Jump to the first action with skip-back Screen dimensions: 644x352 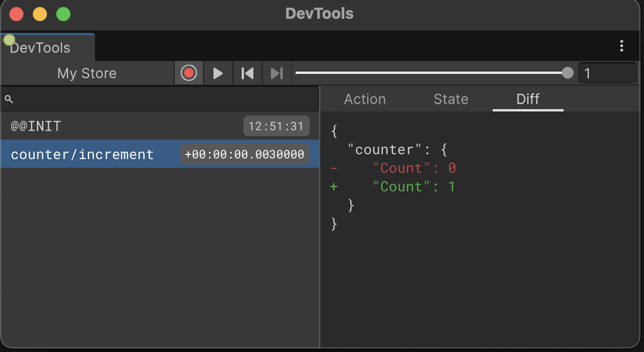pyautogui.click(x=247, y=73)
